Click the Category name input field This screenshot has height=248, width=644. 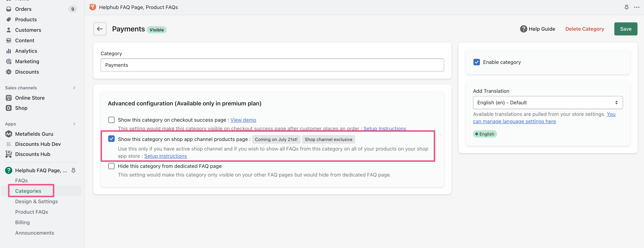(x=272, y=65)
